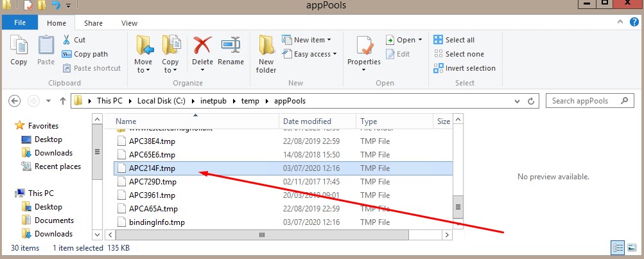
Task: Select file APC729D.tmp
Action: [x=283, y=182]
